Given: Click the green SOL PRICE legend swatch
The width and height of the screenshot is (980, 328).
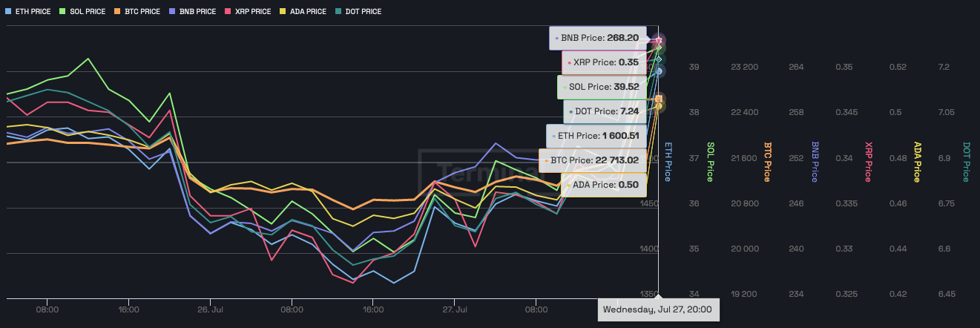Looking at the screenshot, I should (62, 12).
